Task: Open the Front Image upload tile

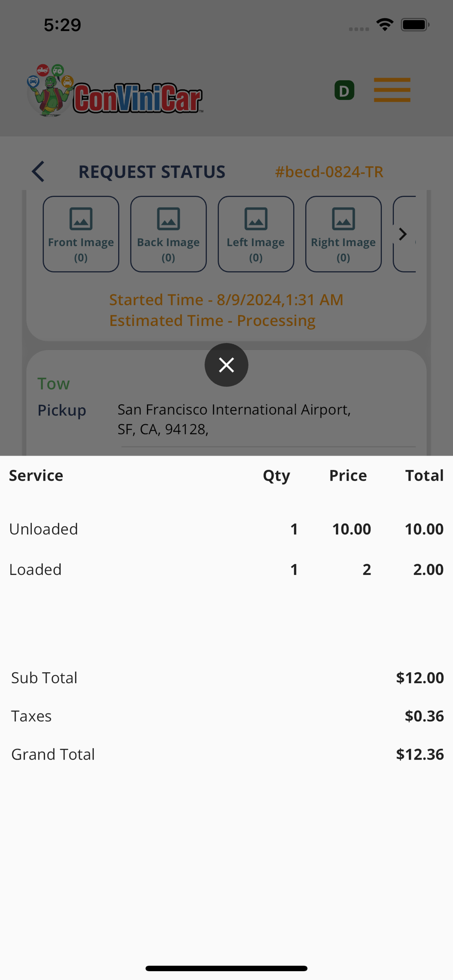Action: [x=81, y=234]
